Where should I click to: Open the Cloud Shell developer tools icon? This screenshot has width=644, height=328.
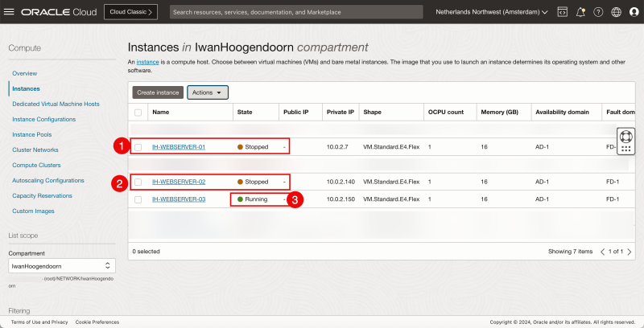[562, 12]
